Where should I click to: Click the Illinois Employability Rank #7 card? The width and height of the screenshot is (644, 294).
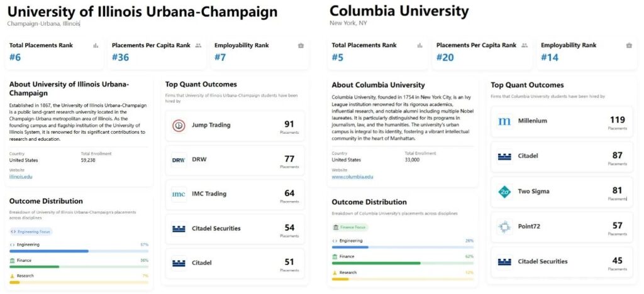(259, 53)
